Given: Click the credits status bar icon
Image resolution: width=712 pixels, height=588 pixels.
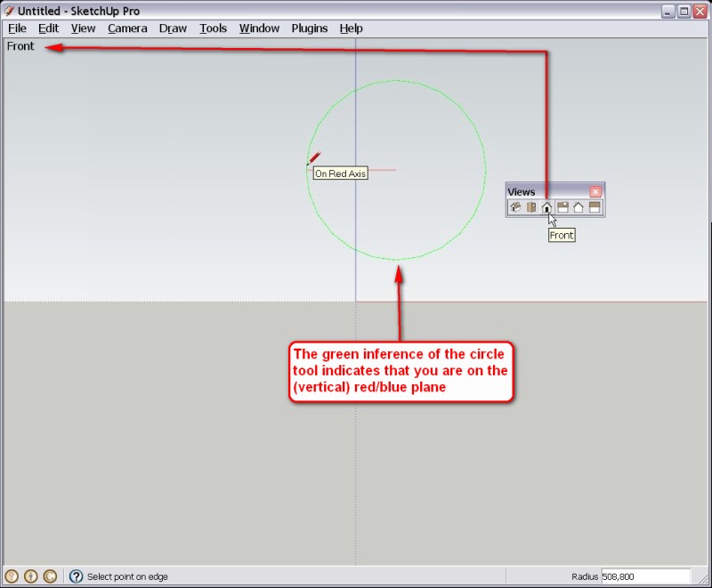Looking at the screenshot, I should click(30, 576).
